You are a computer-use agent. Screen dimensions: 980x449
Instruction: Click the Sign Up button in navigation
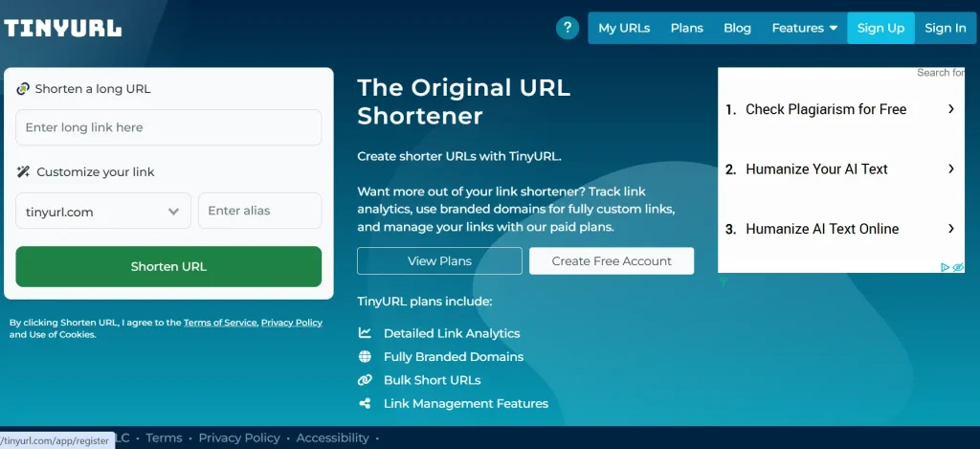880,28
